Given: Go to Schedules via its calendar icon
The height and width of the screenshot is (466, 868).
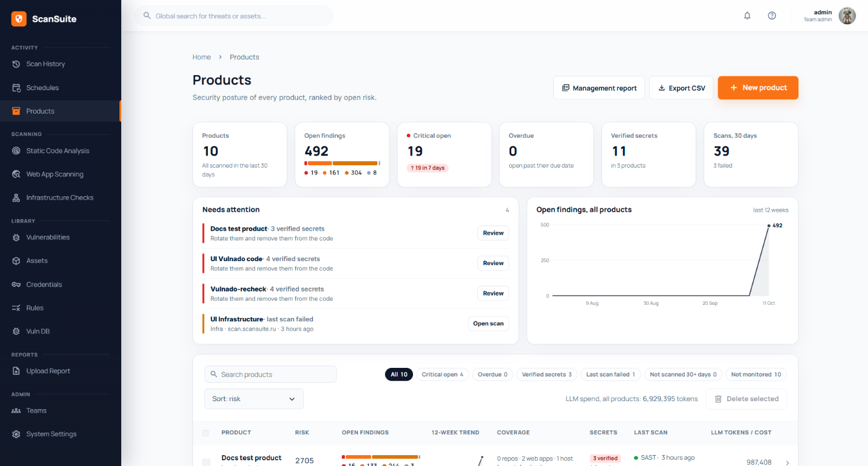Looking at the screenshot, I should point(16,88).
